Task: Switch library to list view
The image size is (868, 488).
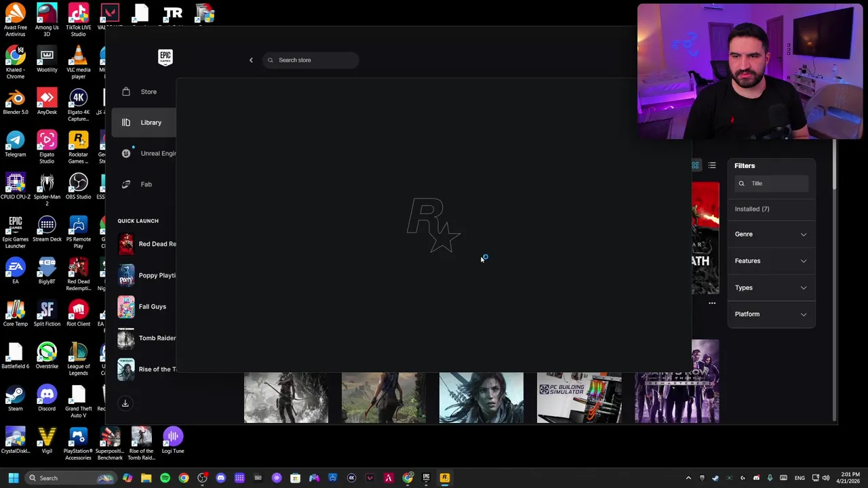Action: (712, 165)
